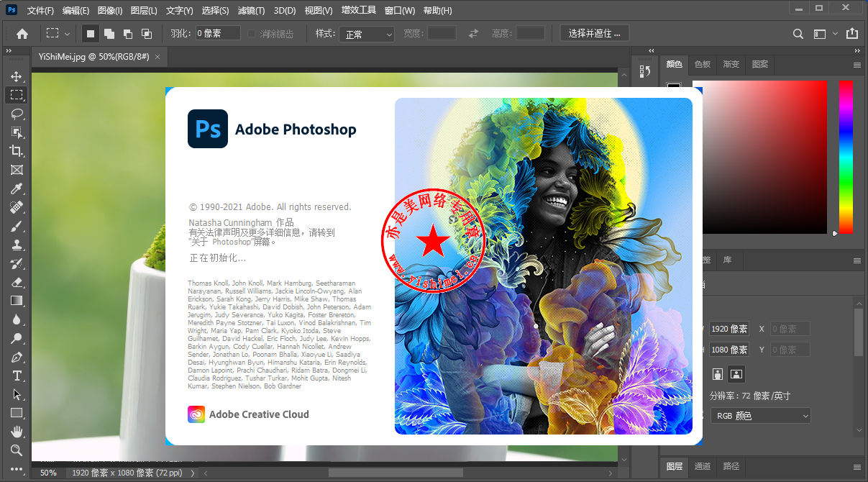Image resolution: width=868 pixels, height=482 pixels.
Task: Select the Dodge tool
Action: coord(17,338)
